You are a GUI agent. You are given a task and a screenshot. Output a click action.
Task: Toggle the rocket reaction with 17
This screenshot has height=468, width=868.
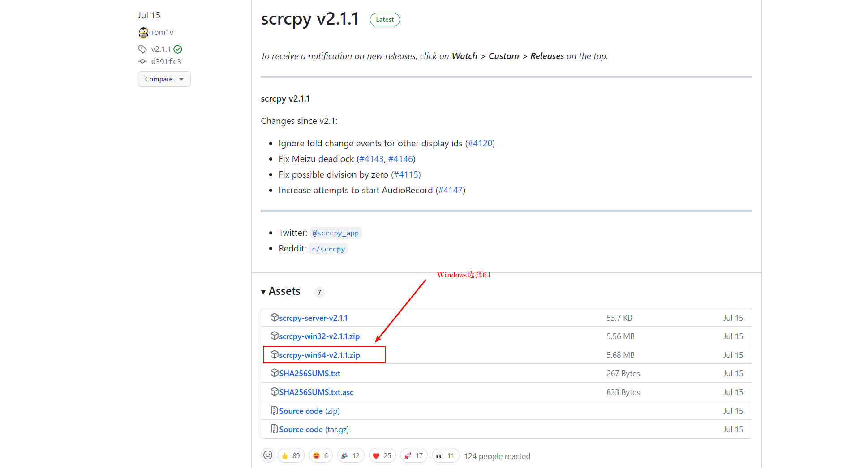[414, 455]
